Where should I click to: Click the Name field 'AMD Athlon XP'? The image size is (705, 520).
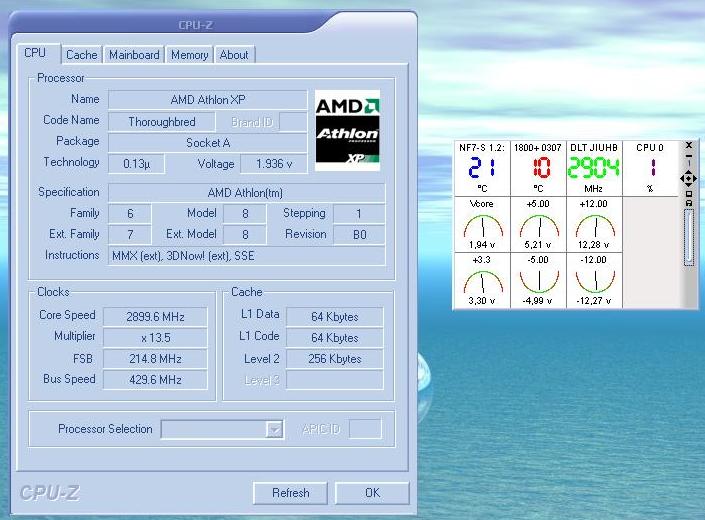coord(208,100)
